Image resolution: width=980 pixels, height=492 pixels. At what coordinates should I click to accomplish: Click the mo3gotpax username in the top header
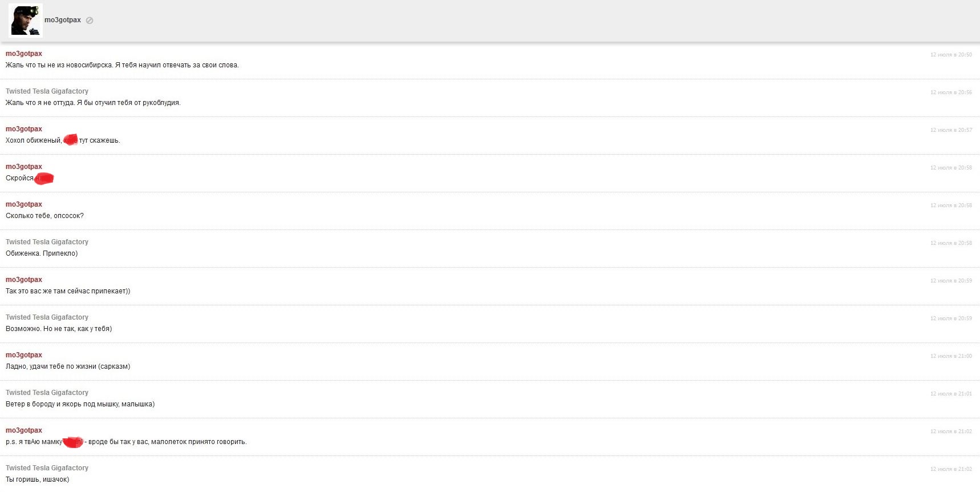pyautogui.click(x=63, y=20)
